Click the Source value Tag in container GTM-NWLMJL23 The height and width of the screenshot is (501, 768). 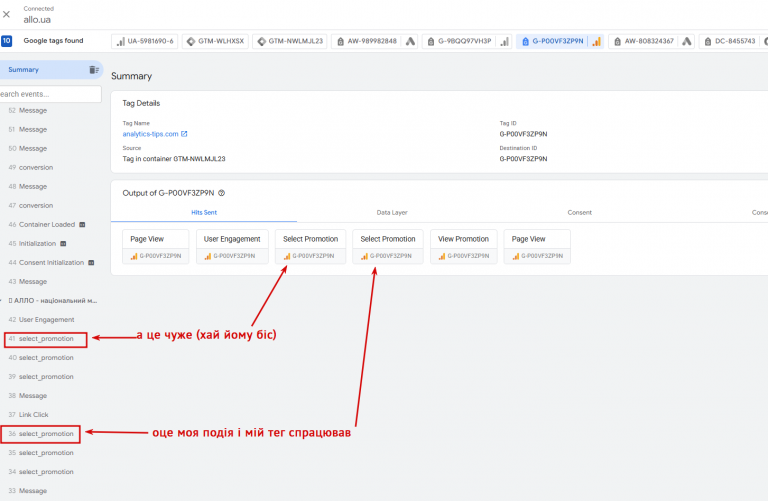point(174,159)
